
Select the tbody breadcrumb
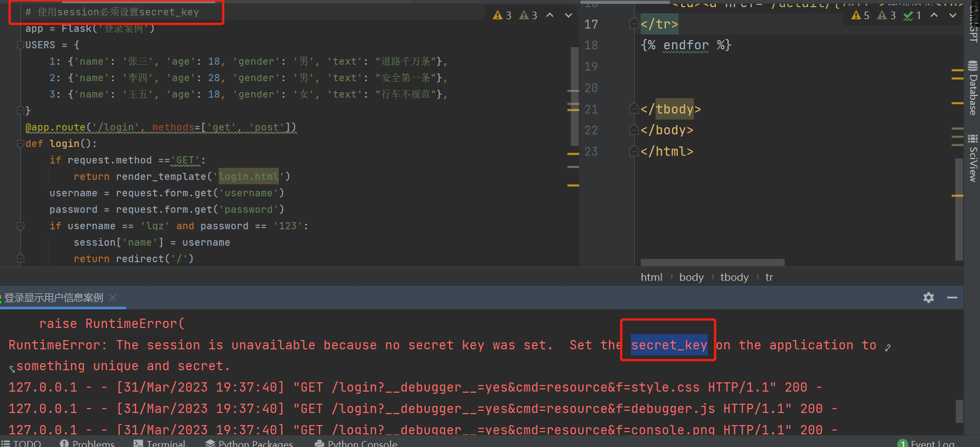pos(734,277)
